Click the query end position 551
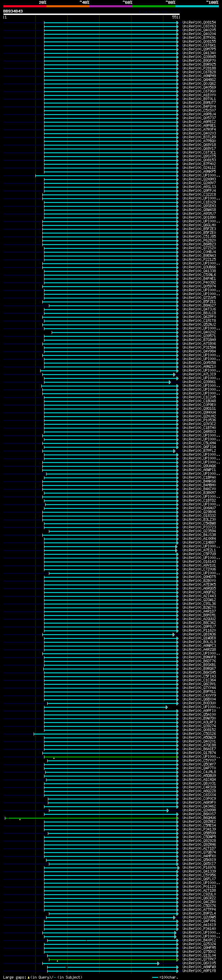This screenshot has width=222, height=980. pyautogui.click(x=175, y=17)
